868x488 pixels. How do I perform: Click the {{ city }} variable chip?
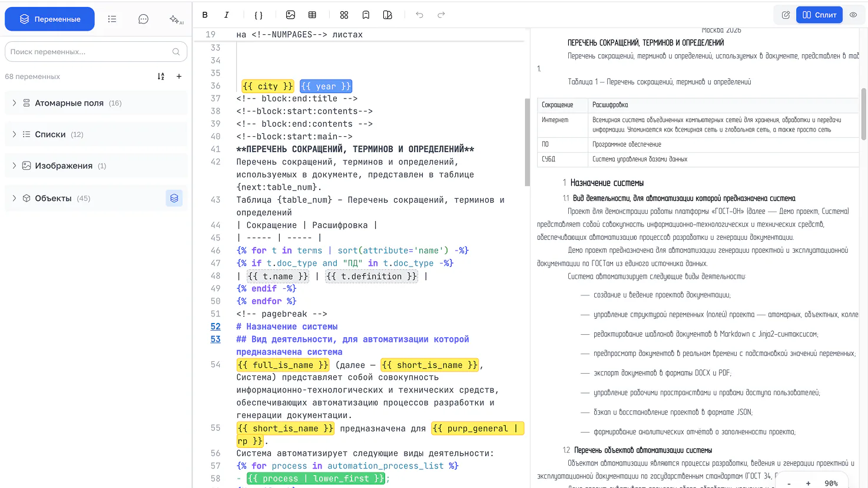click(267, 86)
